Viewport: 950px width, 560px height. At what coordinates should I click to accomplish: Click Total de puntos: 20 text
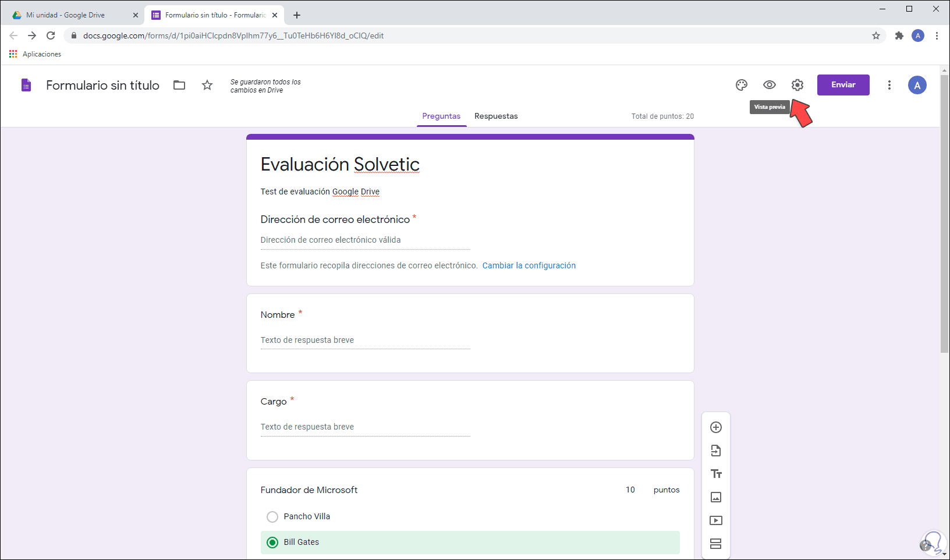(662, 116)
